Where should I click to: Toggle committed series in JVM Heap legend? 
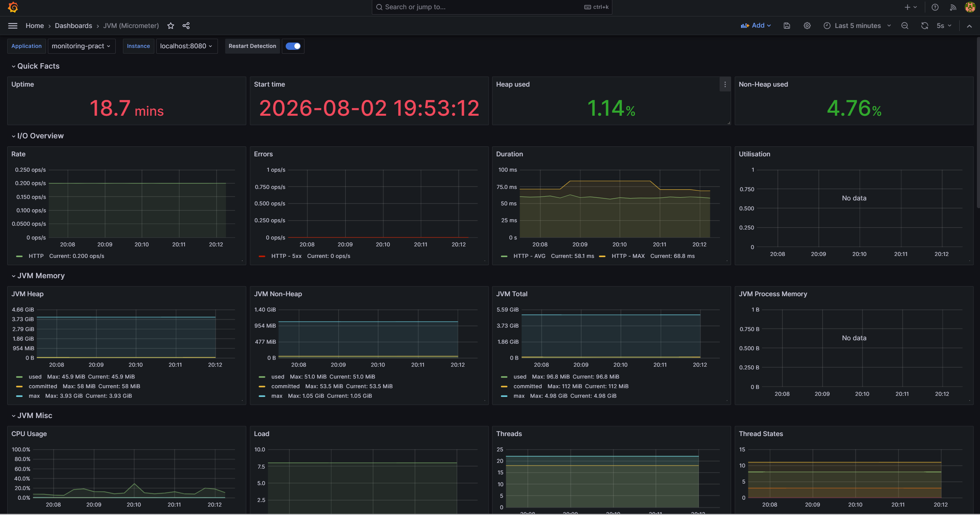(x=43, y=386)
